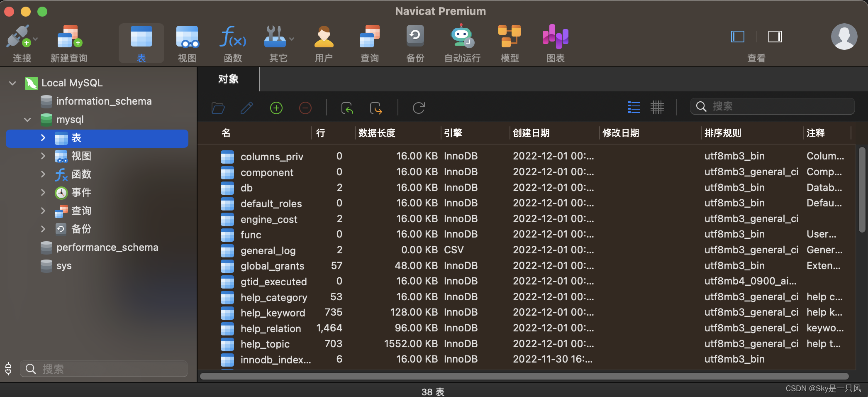Click the refresh objects icon
868x397 pixels.
(419, 108)
